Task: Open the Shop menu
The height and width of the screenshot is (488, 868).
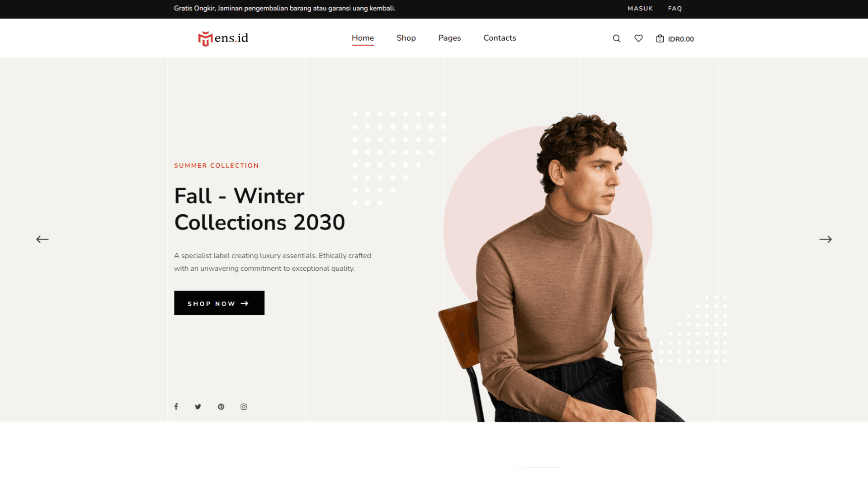Action: pos(406,38)
